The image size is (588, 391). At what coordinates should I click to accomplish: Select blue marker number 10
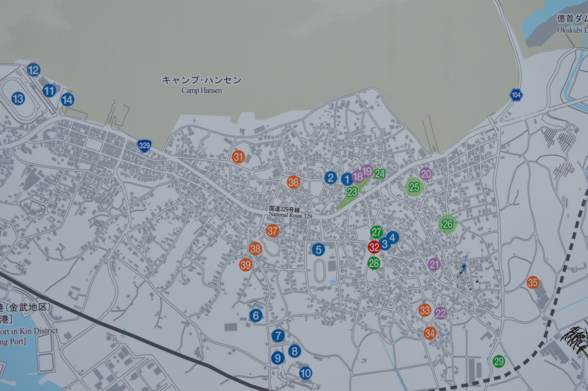(306, 373)
